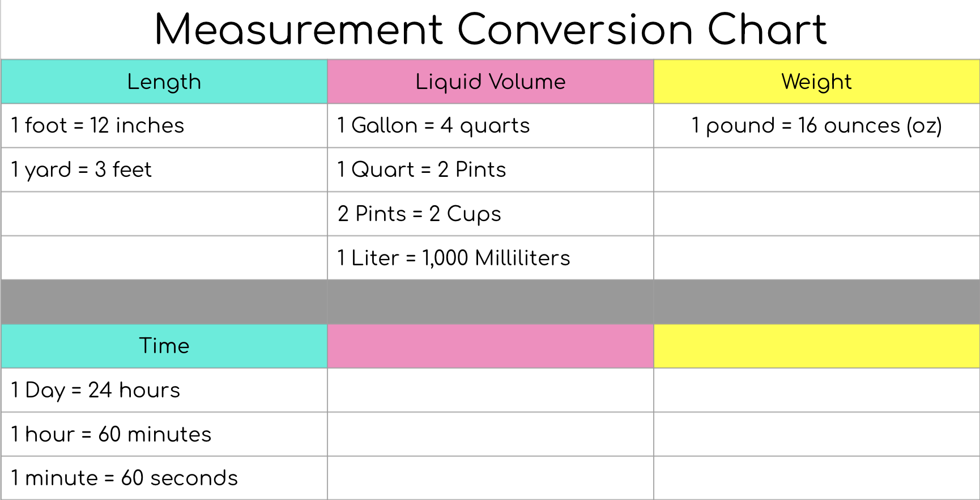Click the empty yellow header cell

pyautogui.click(x=816, y=346)
